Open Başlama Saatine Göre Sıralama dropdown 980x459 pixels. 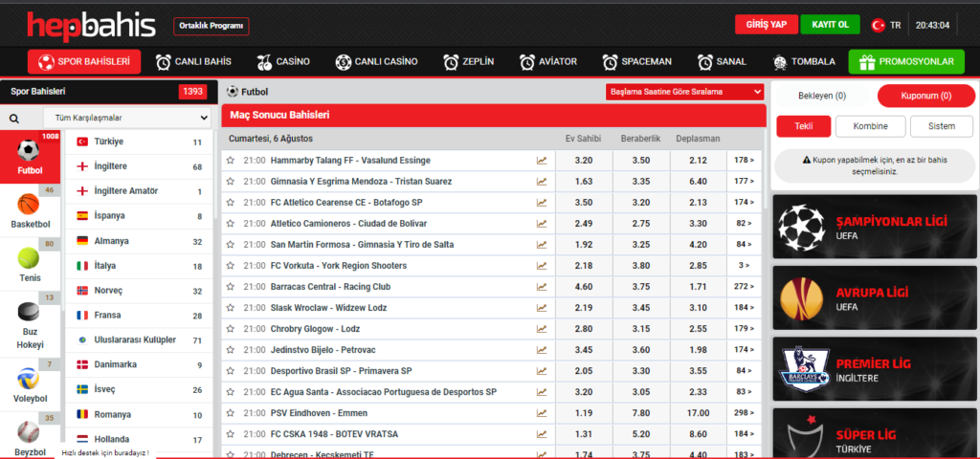pyautogui.click(x=684, y=92)
